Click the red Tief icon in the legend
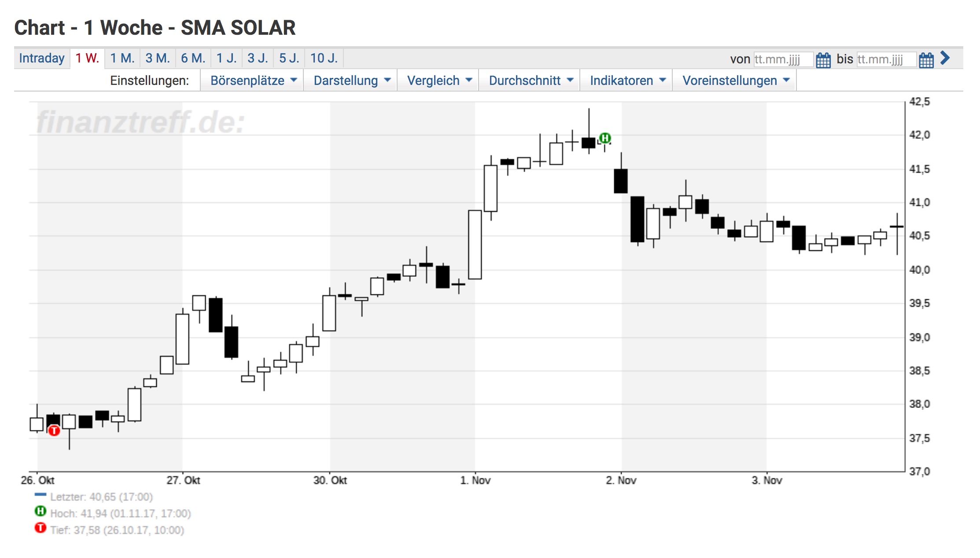This screenshot has width=980, height=558. pyautogui.click(x=40, y=530)
